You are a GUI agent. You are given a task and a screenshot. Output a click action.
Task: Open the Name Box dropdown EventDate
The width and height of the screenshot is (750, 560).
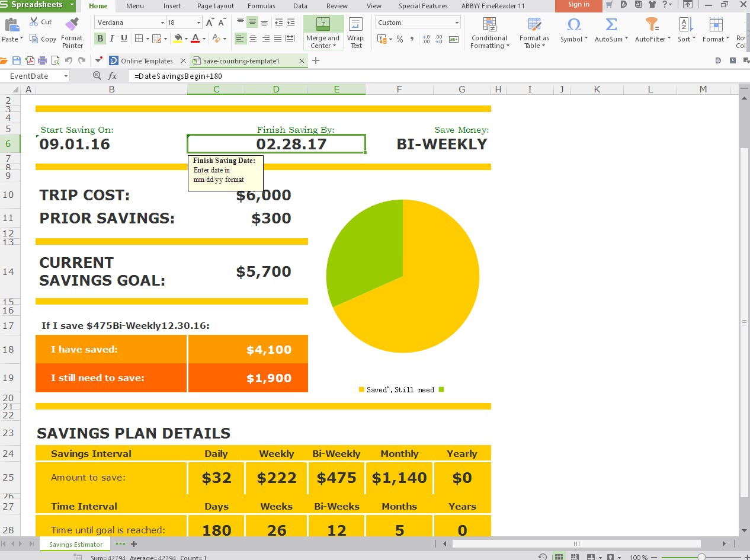[65, 76]
